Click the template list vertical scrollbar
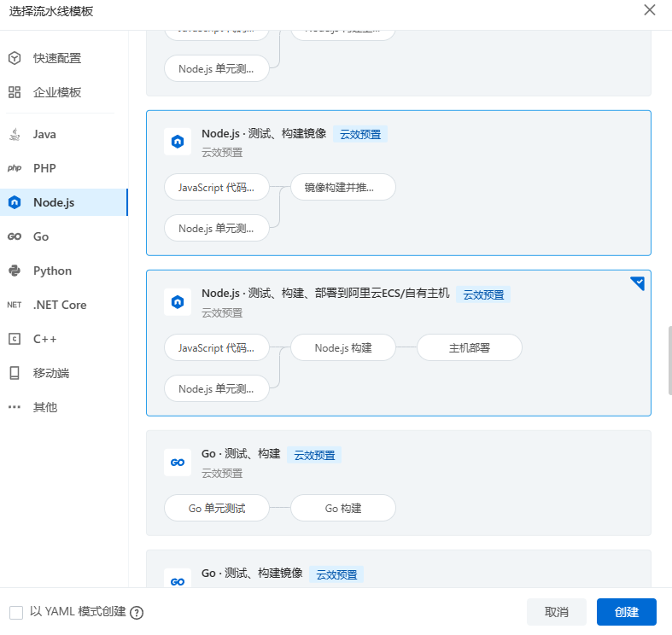Image resolution: width=672 pixels, height=635 pixels. 669,361
